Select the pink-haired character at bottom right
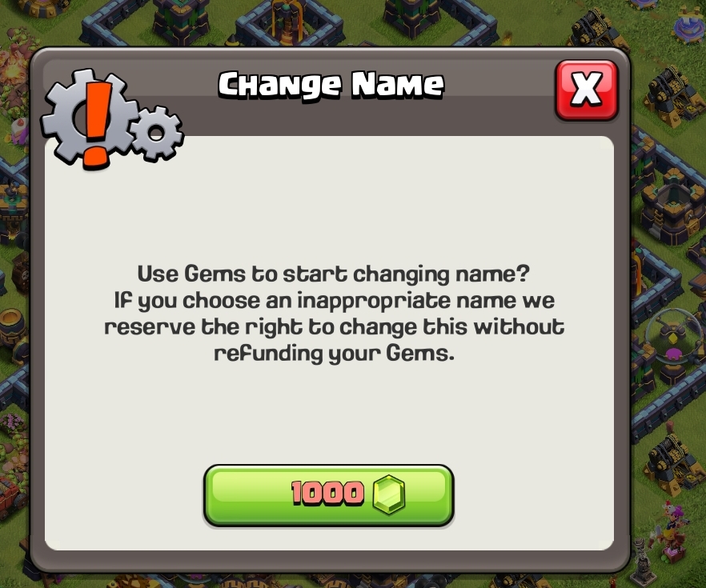The height and width of the screenshot is (588, 706). coord(672,531)
